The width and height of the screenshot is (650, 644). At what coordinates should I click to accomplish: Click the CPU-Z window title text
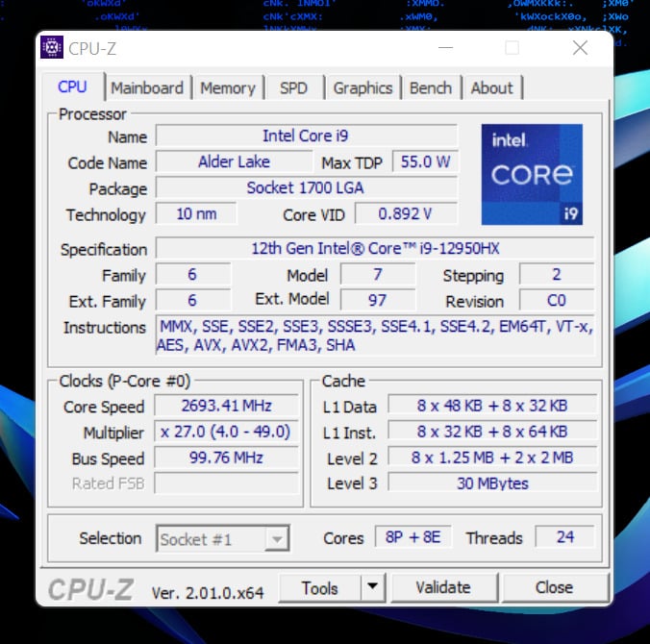click(x=92, y=48)
